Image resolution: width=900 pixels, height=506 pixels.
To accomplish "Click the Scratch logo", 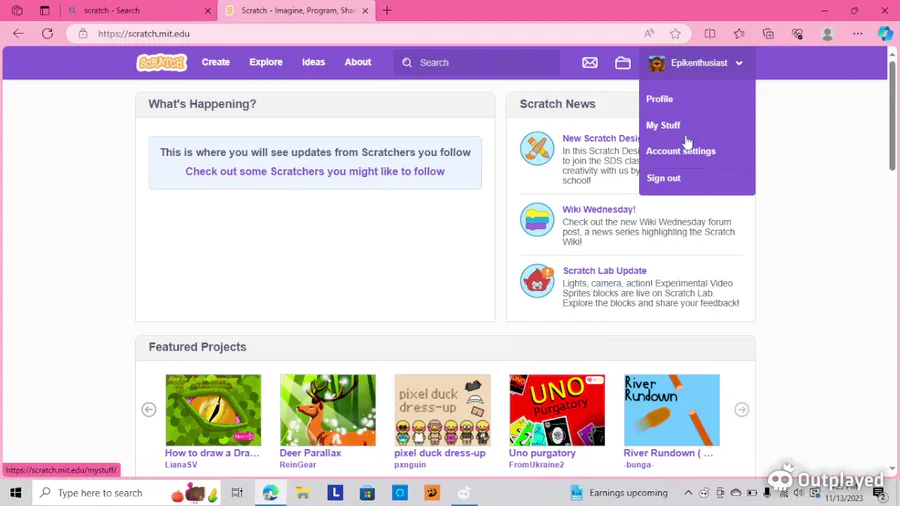I will pos(162,63).
